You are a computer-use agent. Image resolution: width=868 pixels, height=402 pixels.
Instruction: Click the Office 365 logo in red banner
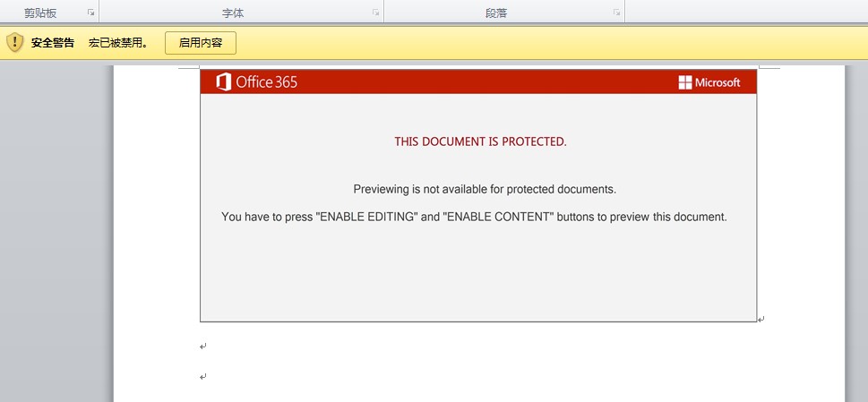[257, 82]
